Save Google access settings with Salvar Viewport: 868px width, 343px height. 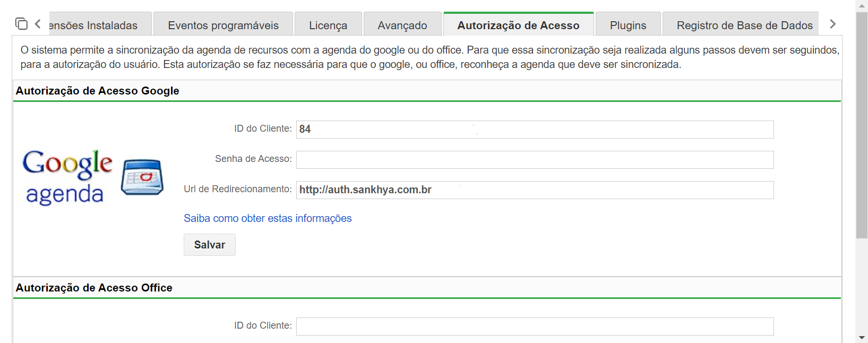[x=210, y=245]
